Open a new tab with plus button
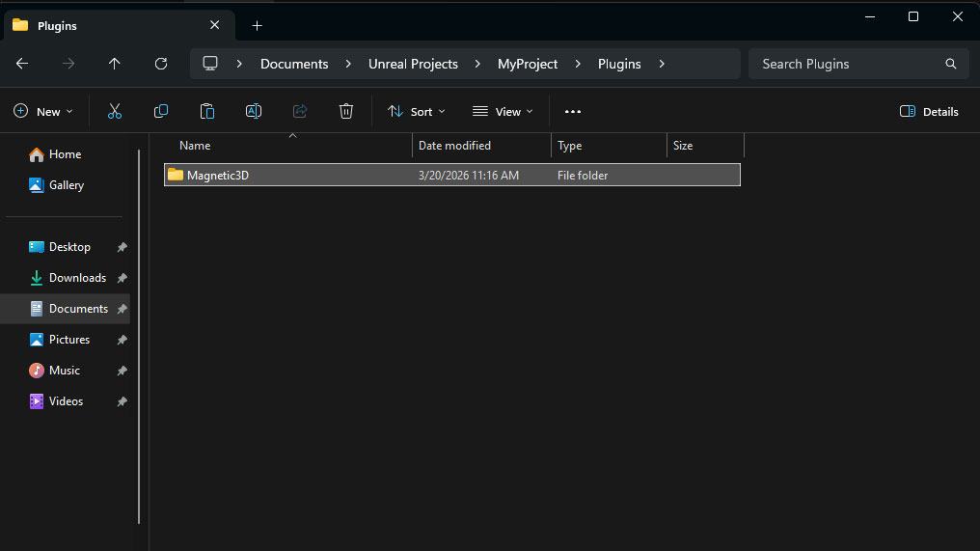 tap(257, 26)
